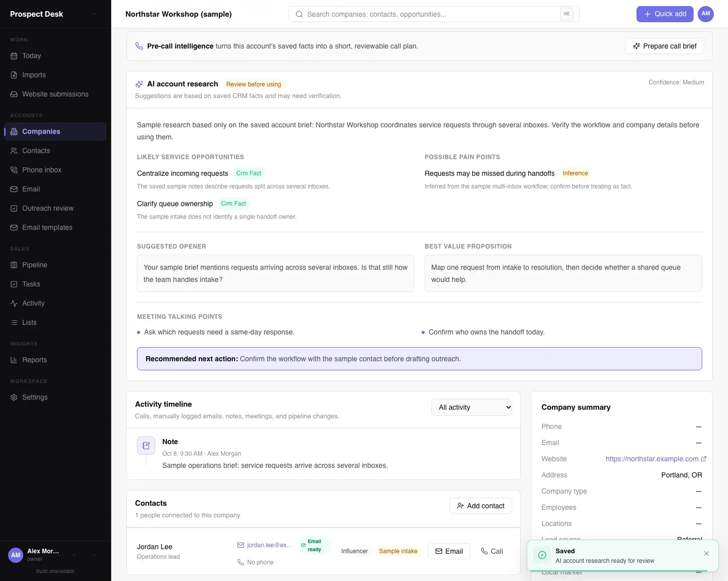Click the Inference badge
The image size is (728, 581).
click(x=575, y=173)
